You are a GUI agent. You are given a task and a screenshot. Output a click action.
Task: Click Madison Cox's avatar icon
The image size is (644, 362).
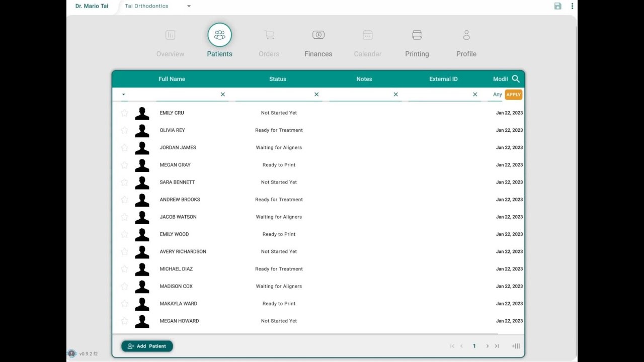coord(142,287)
